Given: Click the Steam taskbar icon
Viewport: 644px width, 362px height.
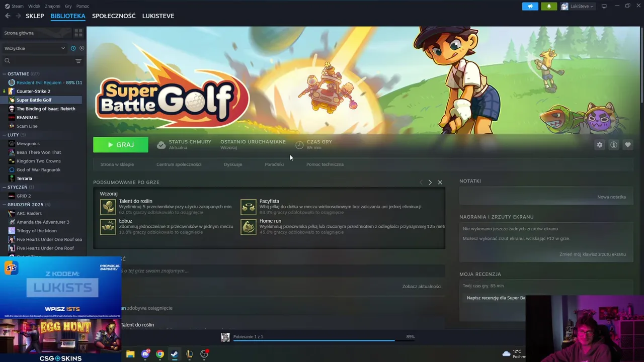Looking at the screenshot, I should pos(175,354).
